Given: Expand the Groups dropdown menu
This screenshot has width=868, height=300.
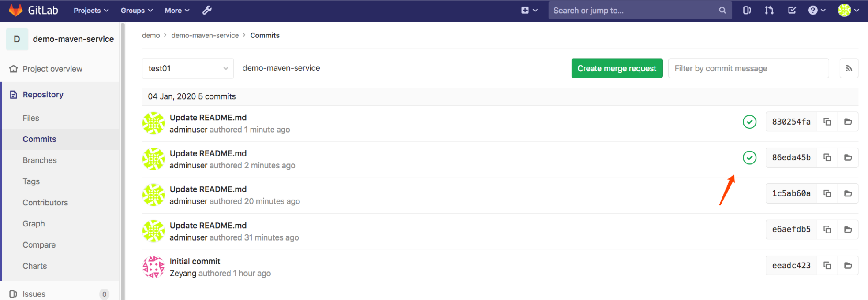Looking at the screenshot, I should [x=137, y=10].
